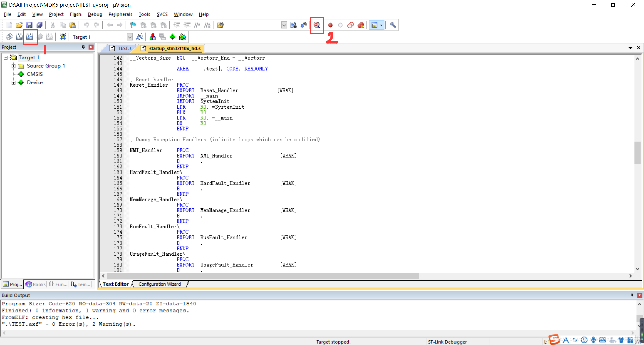The image size is (644, 345).
Task: Select the CMSIS item in the tree
Action: coord(35,74)
